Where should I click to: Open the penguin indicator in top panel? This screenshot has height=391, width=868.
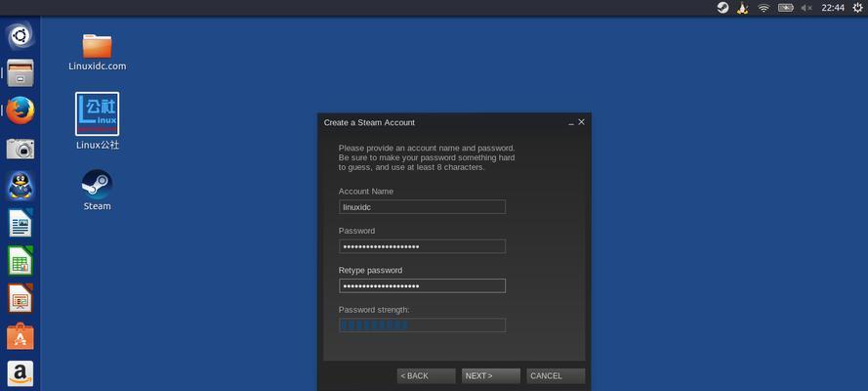pos(742,8)
